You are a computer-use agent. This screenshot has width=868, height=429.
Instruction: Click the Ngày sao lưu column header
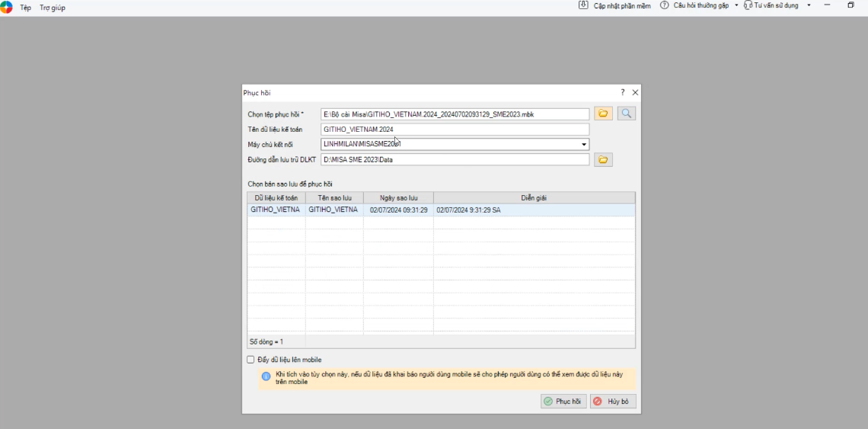tap(398, 198)
